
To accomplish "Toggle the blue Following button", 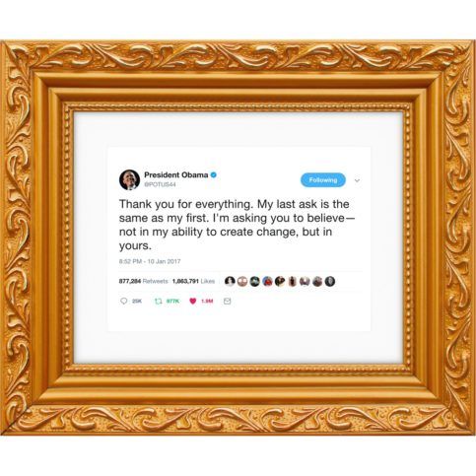I will [323, 180].
